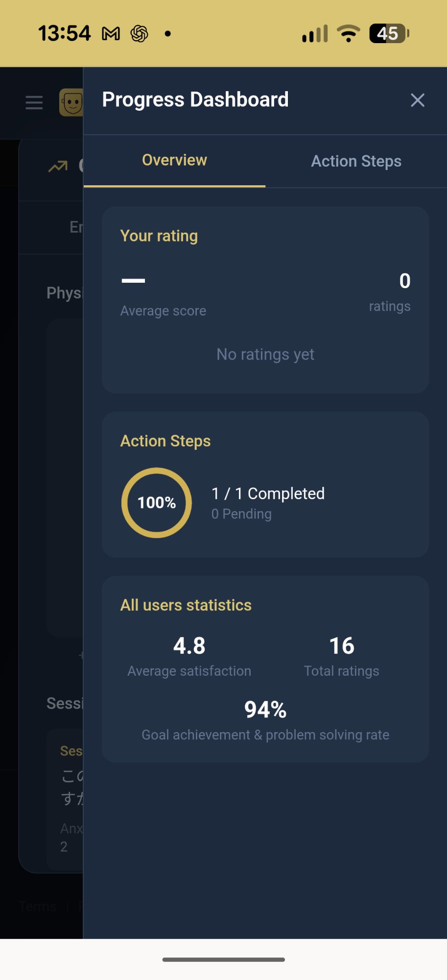Tap the status bar clock
This screenshot has height=980, width=447.
click(64, 34)
